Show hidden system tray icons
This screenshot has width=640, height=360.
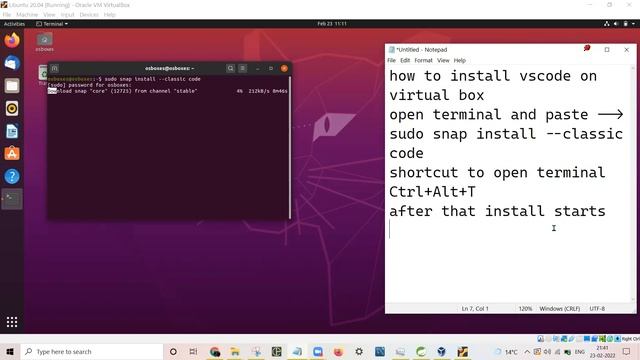click(x=527, y=352)
